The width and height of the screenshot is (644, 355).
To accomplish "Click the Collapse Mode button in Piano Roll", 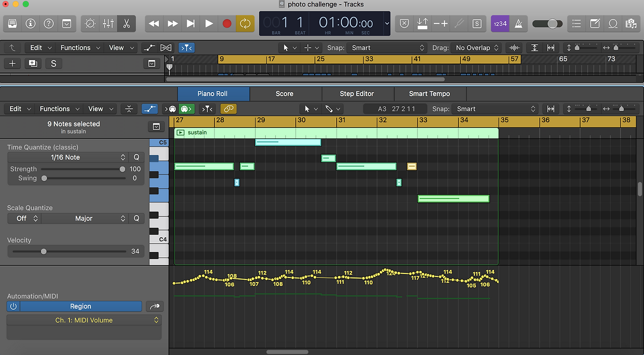I will coord(129,109).
